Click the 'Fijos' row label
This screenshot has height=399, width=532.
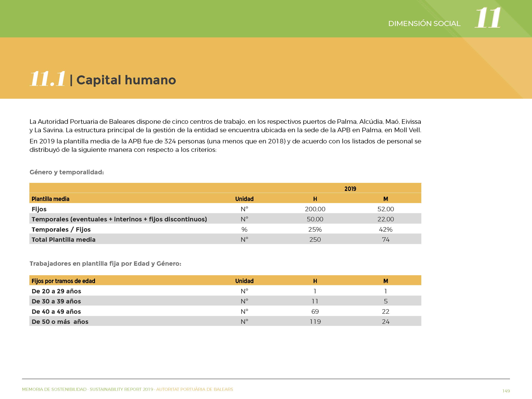pos(39,209)
